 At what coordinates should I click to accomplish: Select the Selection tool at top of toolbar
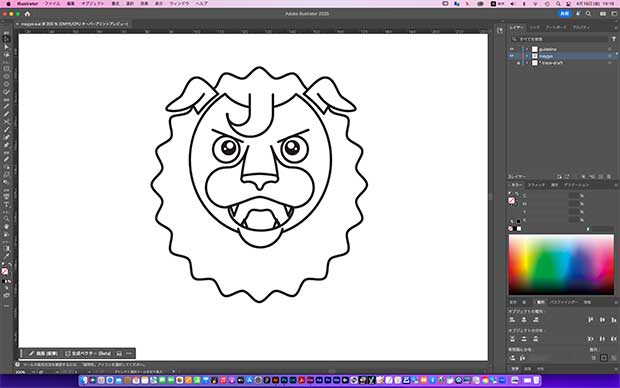coord(6,39)
